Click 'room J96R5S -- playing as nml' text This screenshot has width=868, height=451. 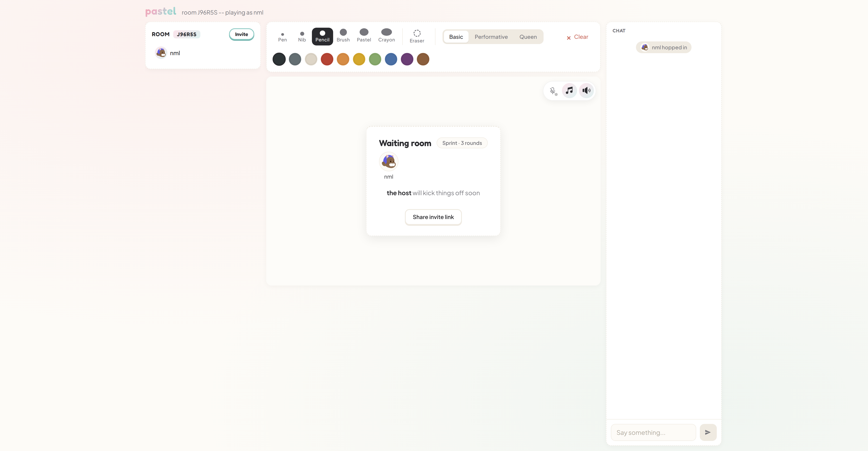coord(222,13)
